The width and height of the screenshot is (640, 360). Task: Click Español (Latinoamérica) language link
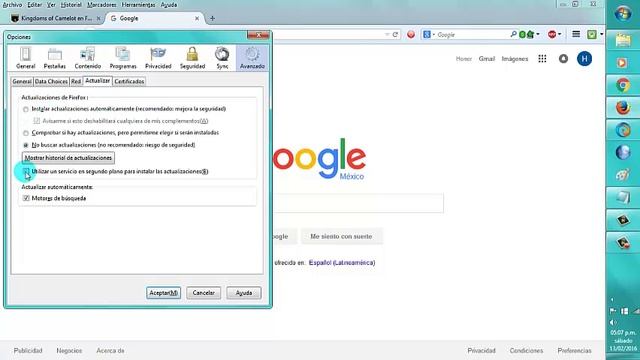point(342,262)
